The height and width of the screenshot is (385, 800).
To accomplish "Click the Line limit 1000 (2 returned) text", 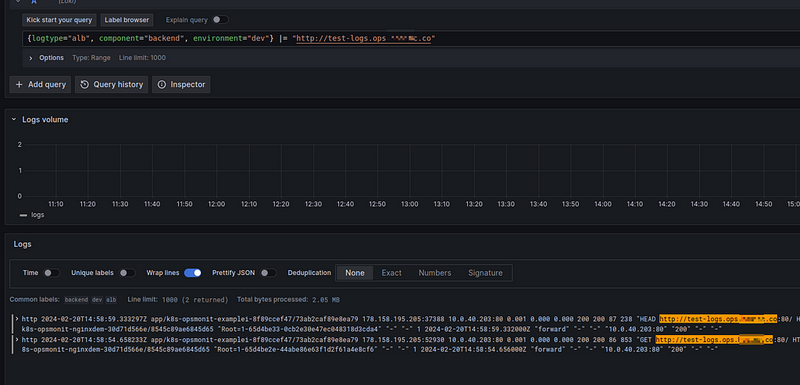I will coord(178,300).
